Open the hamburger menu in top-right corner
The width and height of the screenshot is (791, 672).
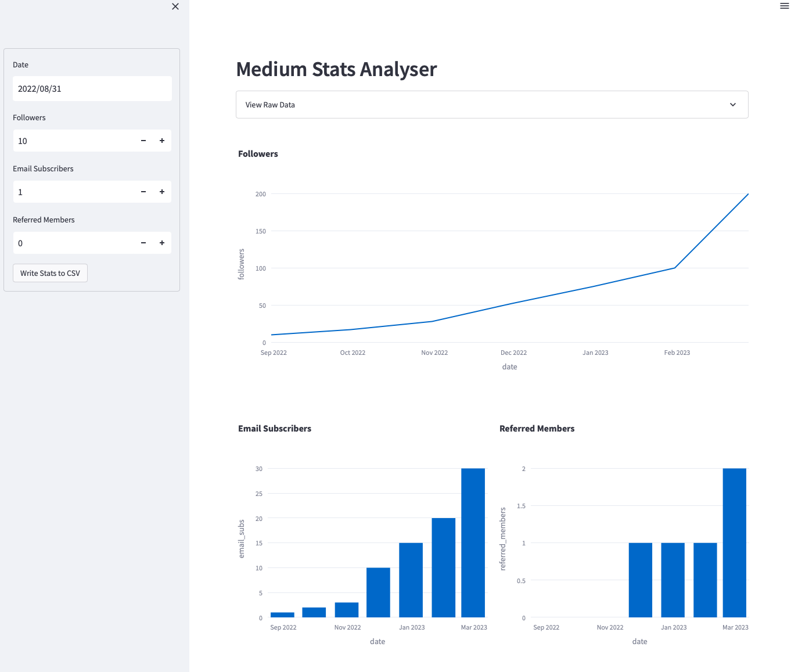click(x=784, y=6)
